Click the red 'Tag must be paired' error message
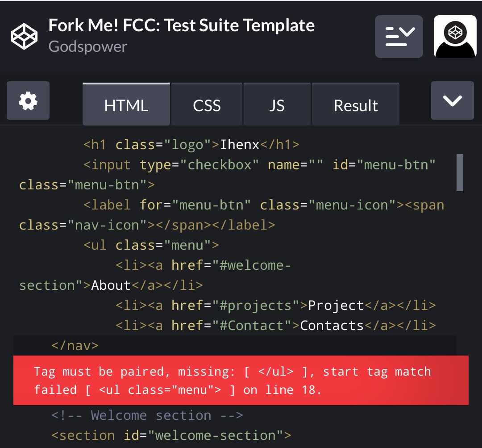Viewport: 482px width, 448px height. [241, 381]
